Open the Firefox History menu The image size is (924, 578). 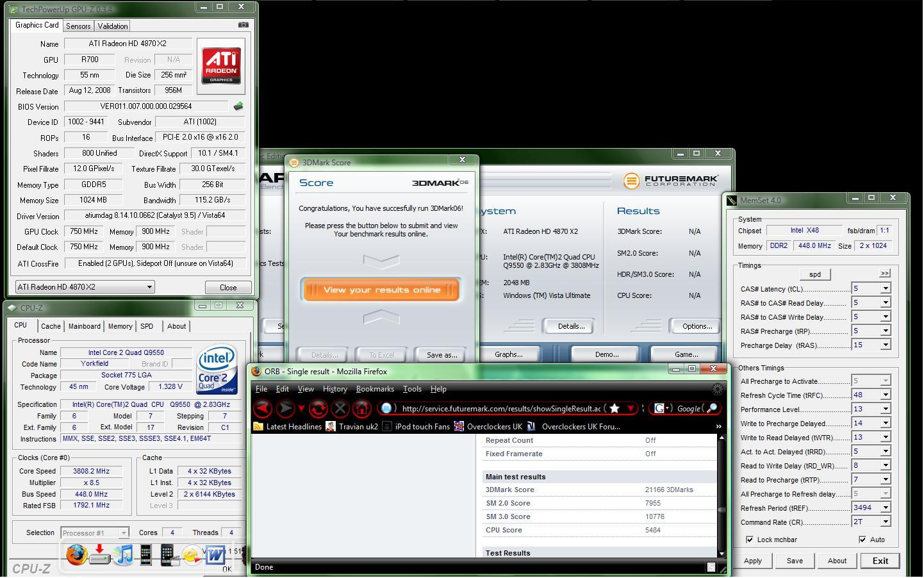coord(334,389)
